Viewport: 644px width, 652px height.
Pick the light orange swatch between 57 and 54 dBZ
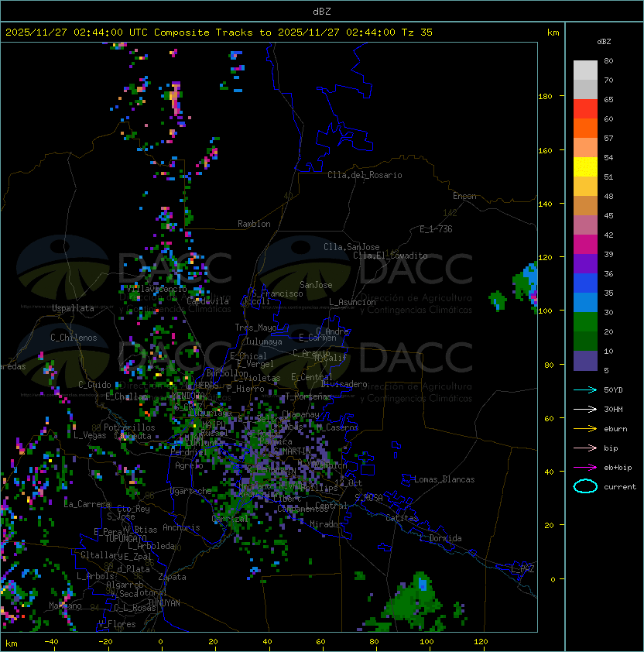pos(585,148)
